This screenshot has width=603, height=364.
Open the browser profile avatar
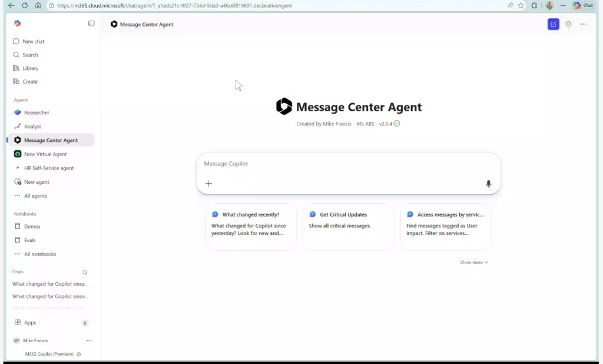tap(549, 5)
